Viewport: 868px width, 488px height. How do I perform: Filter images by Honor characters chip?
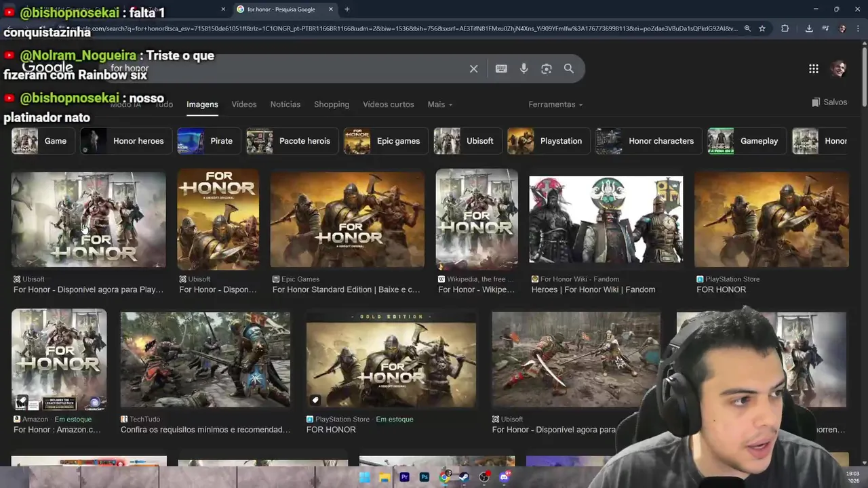click(648, 141)
